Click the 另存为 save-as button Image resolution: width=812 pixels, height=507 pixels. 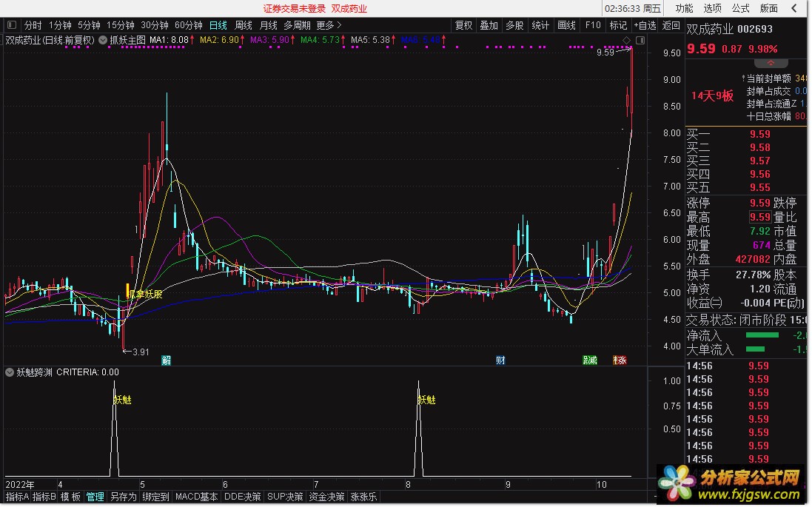click(x=124, y=497)
